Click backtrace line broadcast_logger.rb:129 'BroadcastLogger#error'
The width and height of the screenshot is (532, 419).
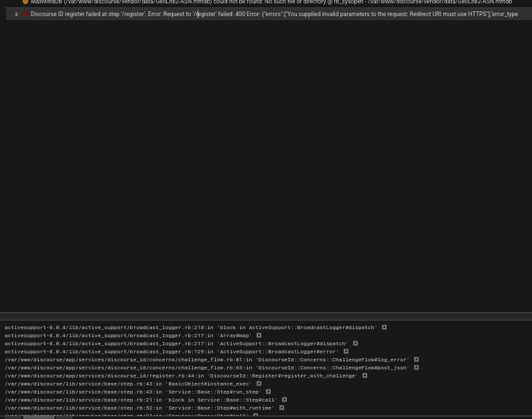(172, 352)
